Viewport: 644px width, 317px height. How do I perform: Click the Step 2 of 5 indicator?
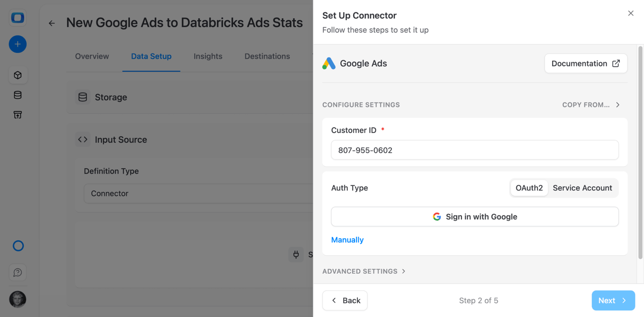tap(479, 300)
